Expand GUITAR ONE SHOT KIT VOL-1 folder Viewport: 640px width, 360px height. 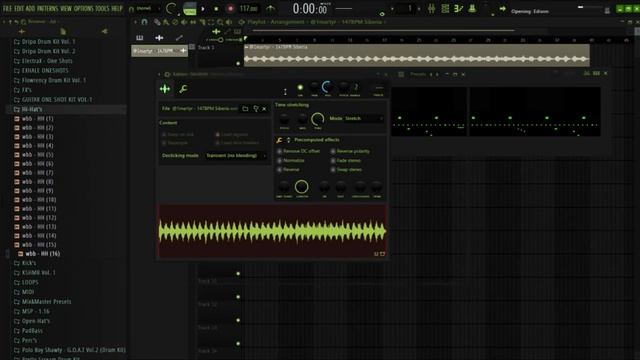[53, 100]
